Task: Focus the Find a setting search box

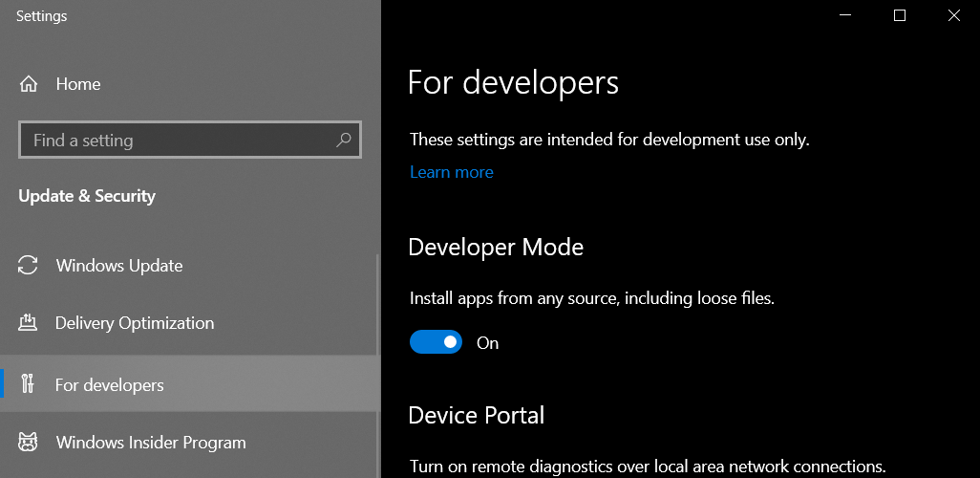Action: (190, 140)
